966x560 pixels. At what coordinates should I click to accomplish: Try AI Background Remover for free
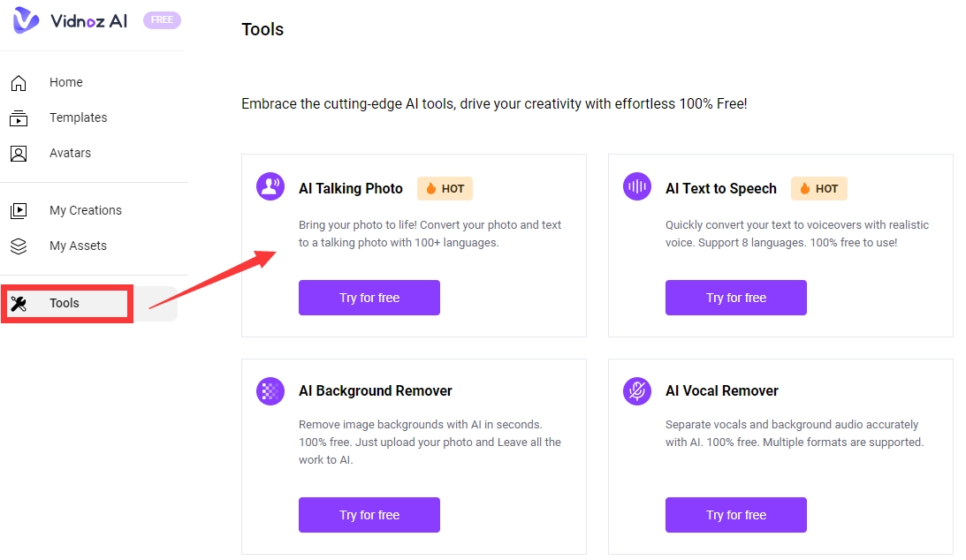pyautogui.click(x=369, y=515)
